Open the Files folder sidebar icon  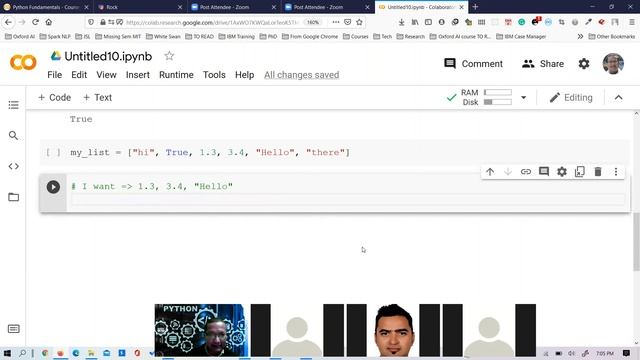13,197
